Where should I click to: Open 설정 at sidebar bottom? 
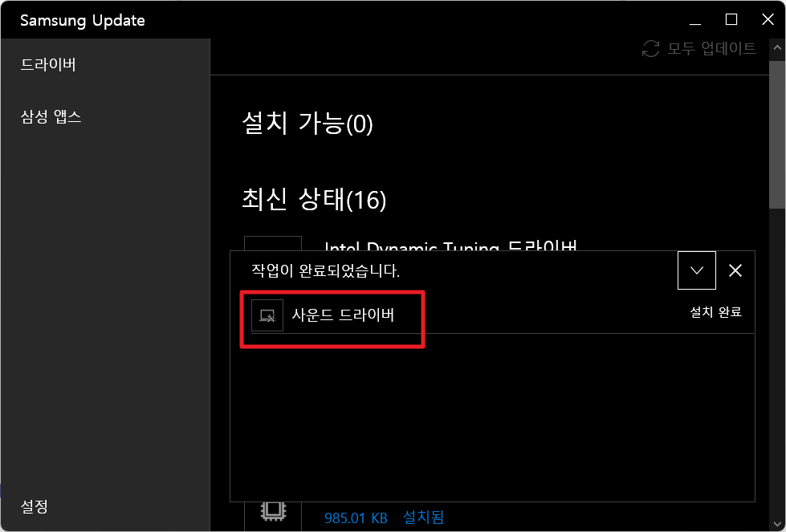click(34, 506)
